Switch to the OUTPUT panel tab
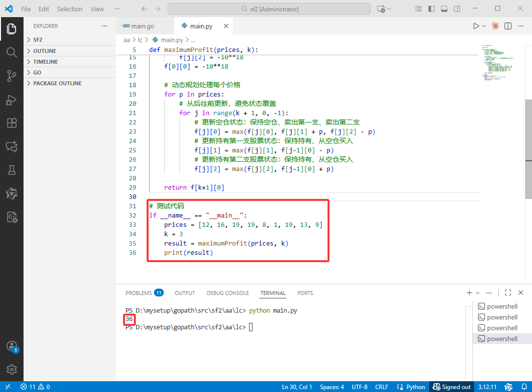Screen dimensions: 532x392 (185, 293)
